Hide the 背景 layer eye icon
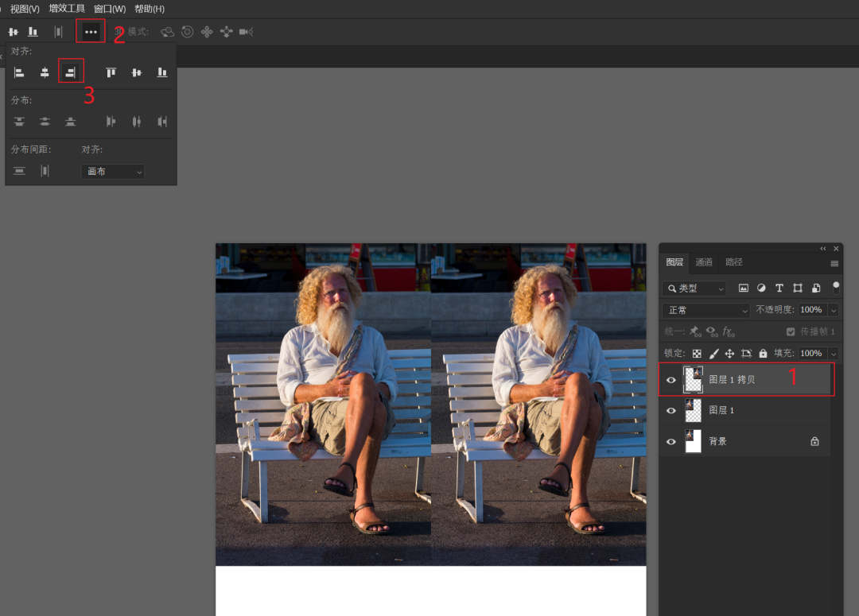The height and width of the screenshot is (616, 859). [x=671, y=441]
